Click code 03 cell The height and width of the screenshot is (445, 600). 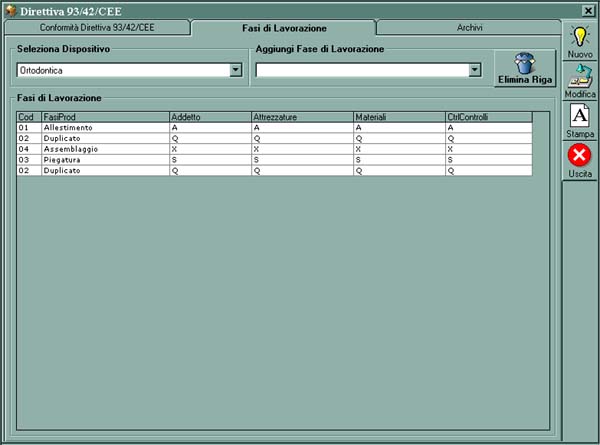[x=29, y=160]
